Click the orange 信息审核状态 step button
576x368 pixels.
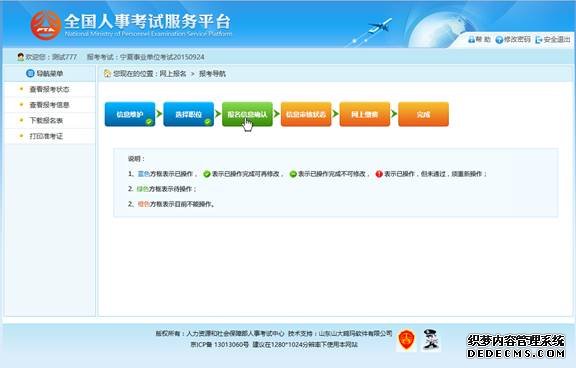point(306,114)
